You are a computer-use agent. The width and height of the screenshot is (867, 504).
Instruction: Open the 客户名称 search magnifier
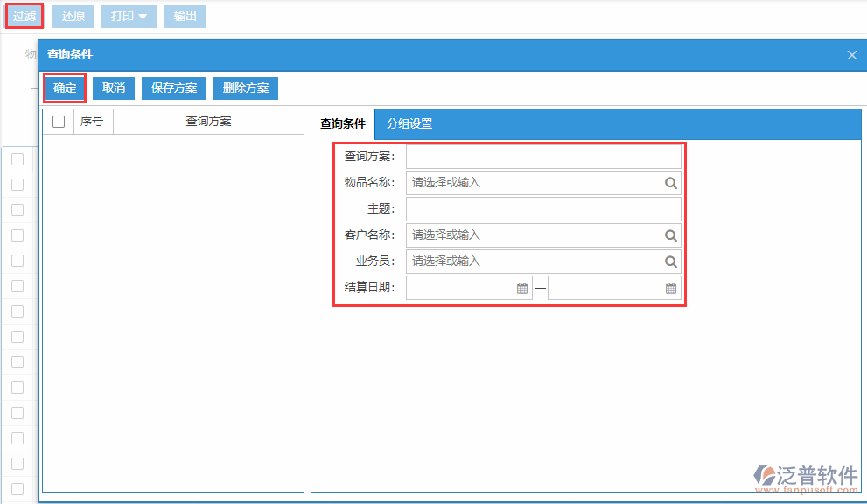(670, 234)
